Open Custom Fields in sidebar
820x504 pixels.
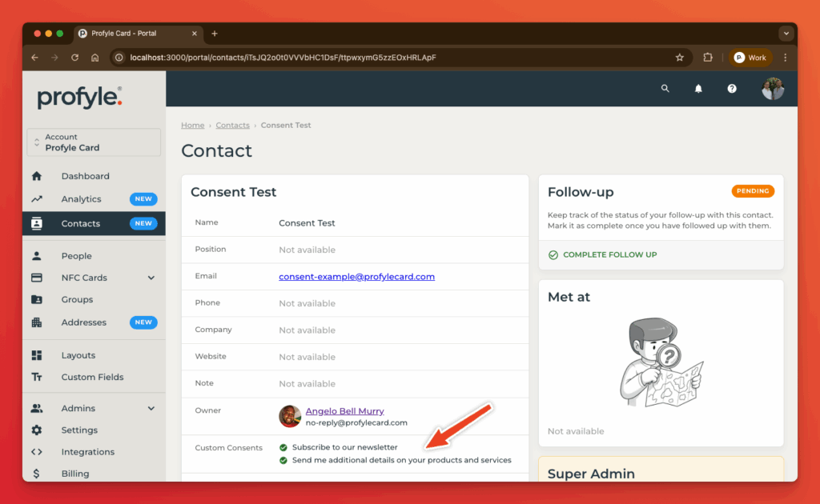pyautogui.click(x=93, y=377)
